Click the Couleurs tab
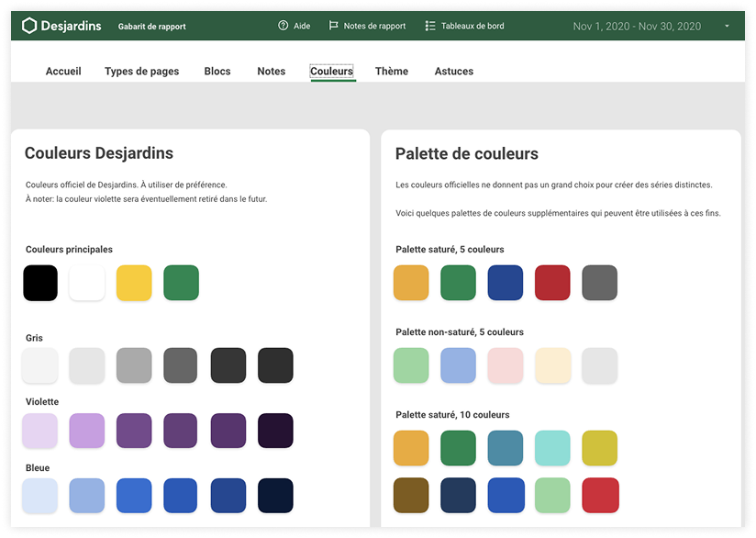Viewport: 756px width, 538px height. click(332, 71)
